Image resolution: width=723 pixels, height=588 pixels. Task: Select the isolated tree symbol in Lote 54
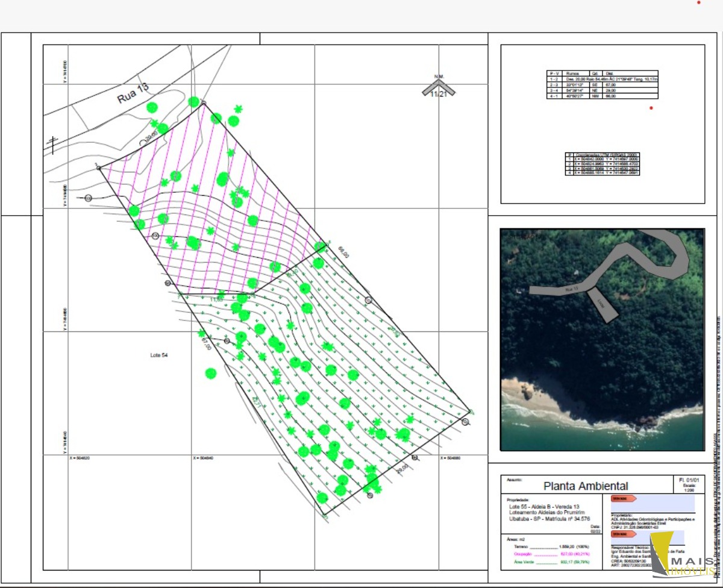[x=210, y=374]
